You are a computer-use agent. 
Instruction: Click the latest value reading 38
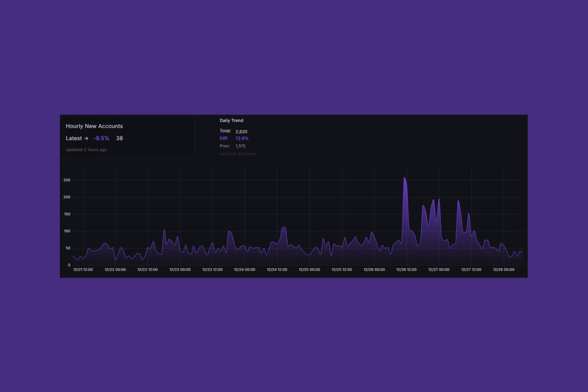(119, 138)
